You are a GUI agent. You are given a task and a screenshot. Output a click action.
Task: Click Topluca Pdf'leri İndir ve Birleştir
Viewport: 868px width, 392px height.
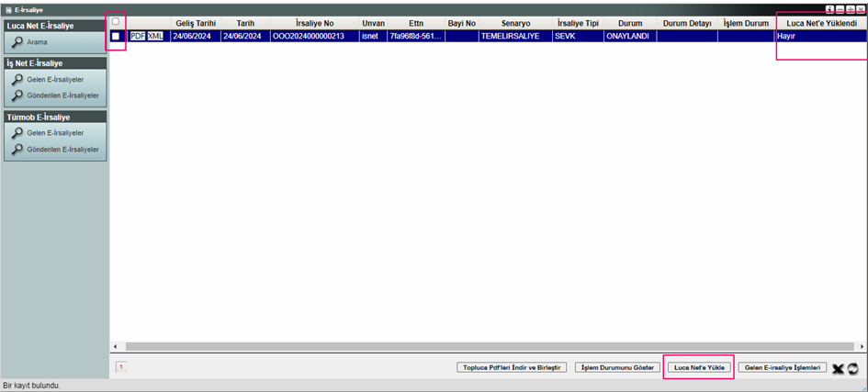[512, 368]
